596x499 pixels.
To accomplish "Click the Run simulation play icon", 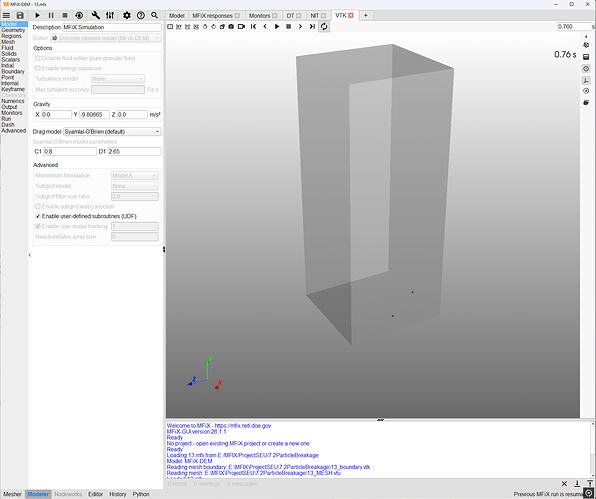I will point(37,16).
